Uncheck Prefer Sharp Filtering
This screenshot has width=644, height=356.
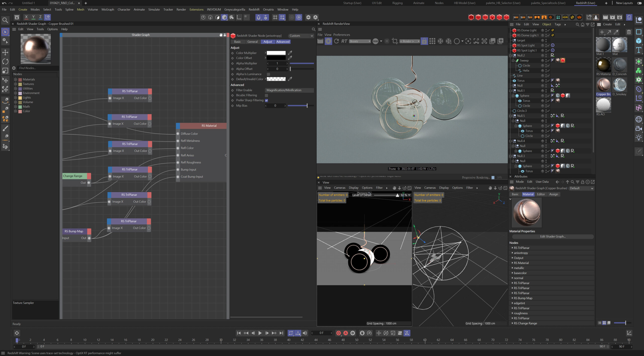point(266,100)
